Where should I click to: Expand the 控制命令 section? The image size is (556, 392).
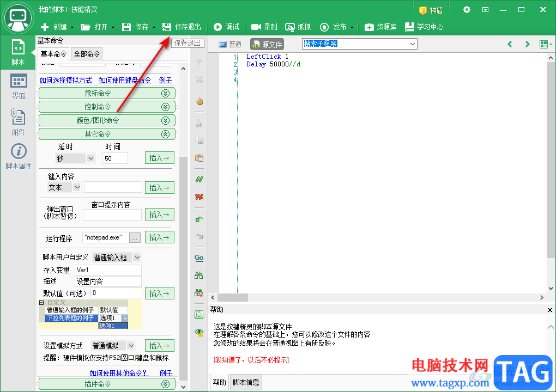tap(107, 107)
